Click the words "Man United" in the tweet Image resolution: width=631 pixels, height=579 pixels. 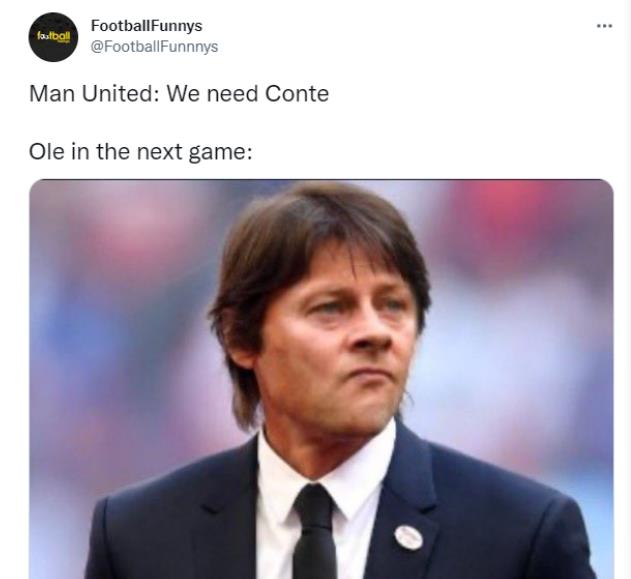[x=91, y=94]
